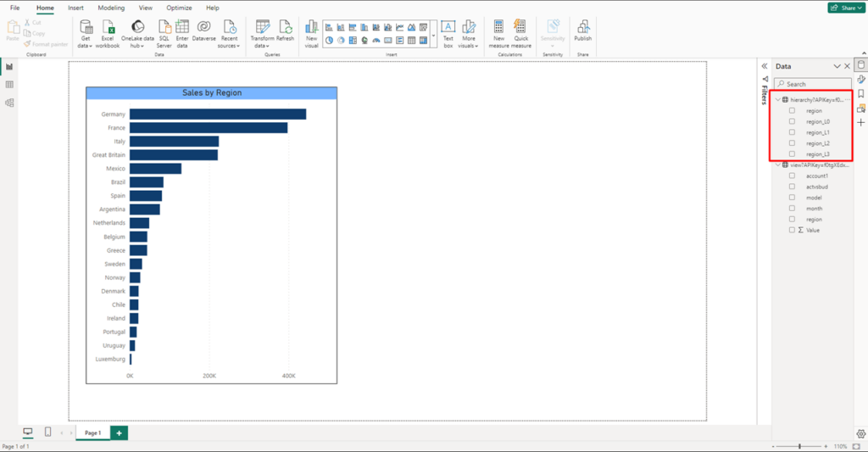
Task: Click the Get data database icon
Action: 86,26
